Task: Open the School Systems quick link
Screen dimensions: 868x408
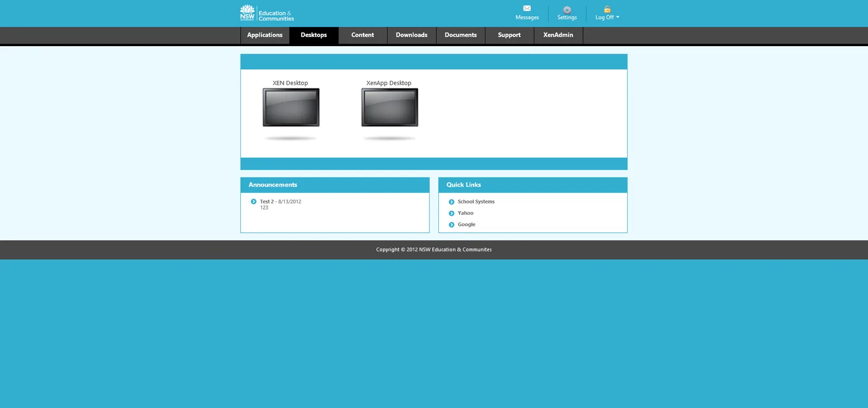Action: [x=476, y=202]
